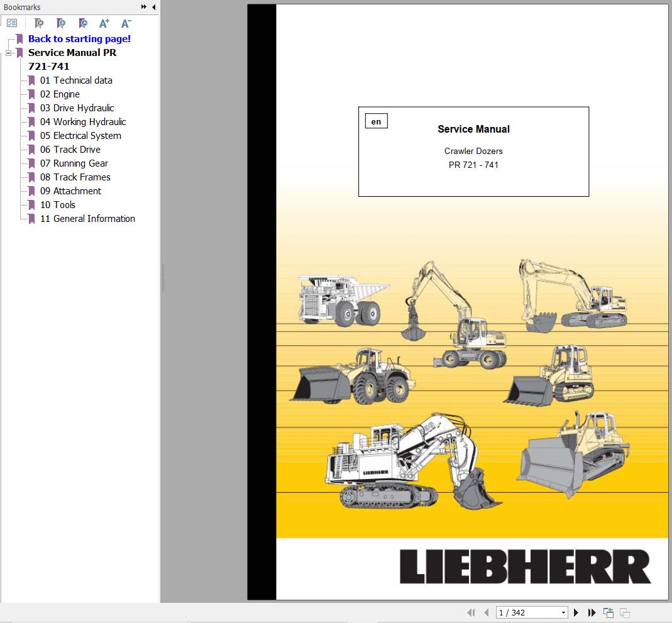Go to the next page arrow
The width and height of the screenshot is (672, 623).
click(576, 613)
